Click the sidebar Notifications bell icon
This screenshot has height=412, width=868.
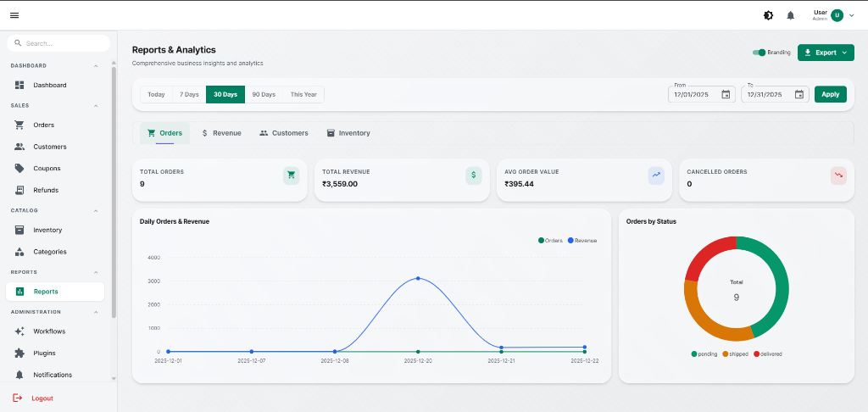[x=19, y=375]
